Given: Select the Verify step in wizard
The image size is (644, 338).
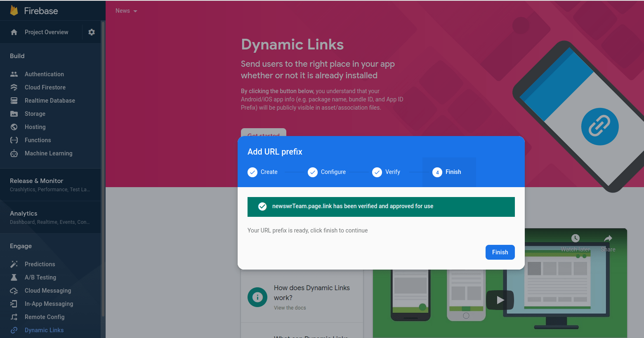Looking at the screenshot, I should [x=387, y=172].
